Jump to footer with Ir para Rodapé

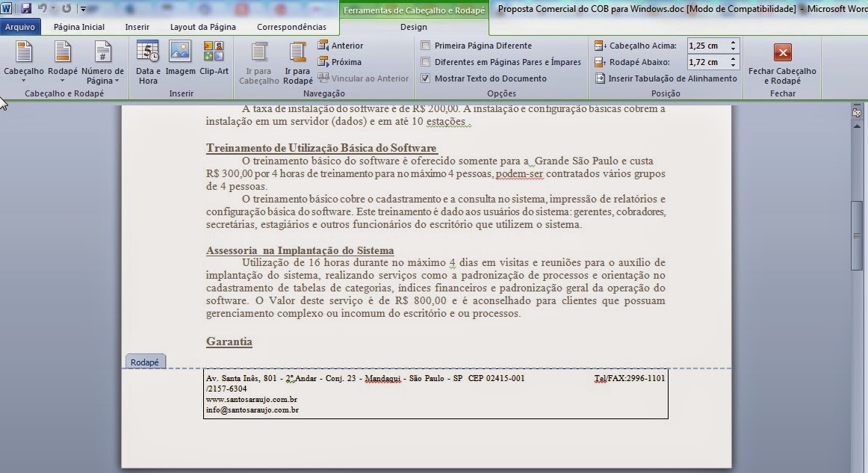pyautogui.click(x=298, y=62)
